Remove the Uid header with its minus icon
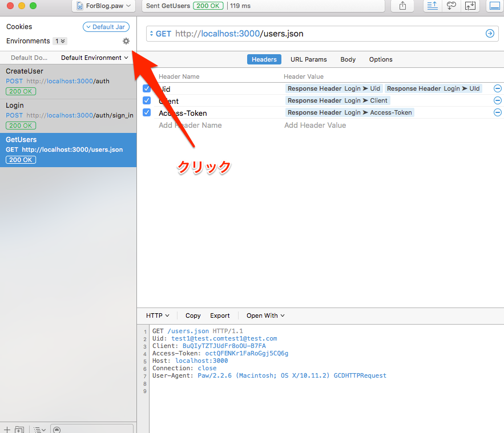Screen dimensions: 504x433 pyautogui.click(x=497, y=88)
